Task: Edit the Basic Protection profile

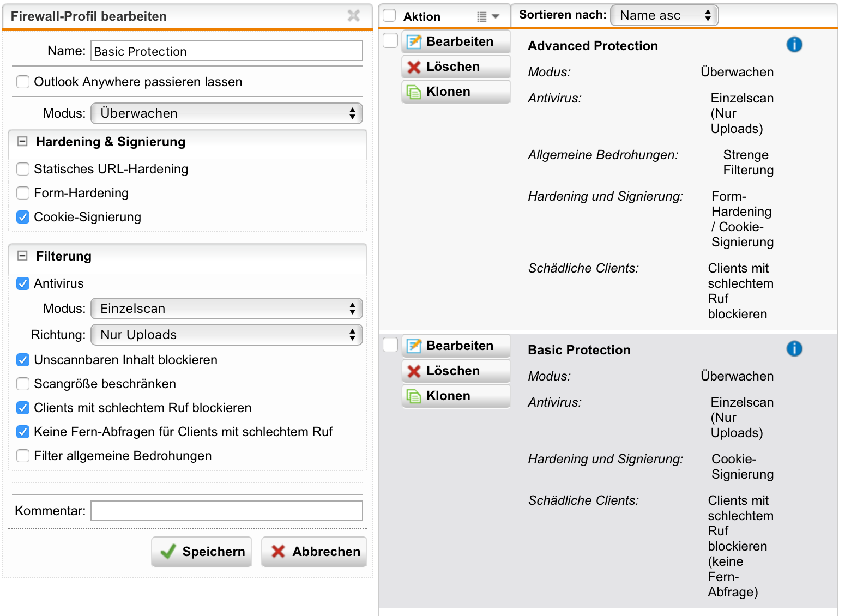Action: point(456,346)
